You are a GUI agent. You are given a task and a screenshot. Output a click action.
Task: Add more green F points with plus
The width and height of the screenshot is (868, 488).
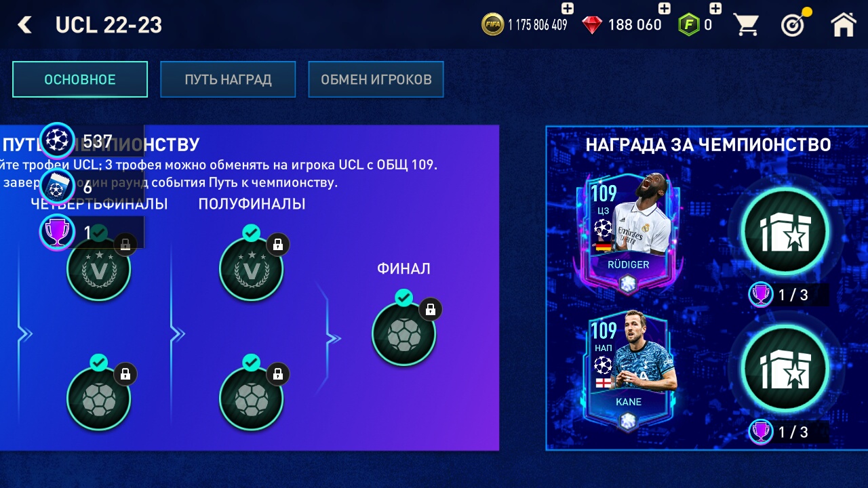[715, 9]
